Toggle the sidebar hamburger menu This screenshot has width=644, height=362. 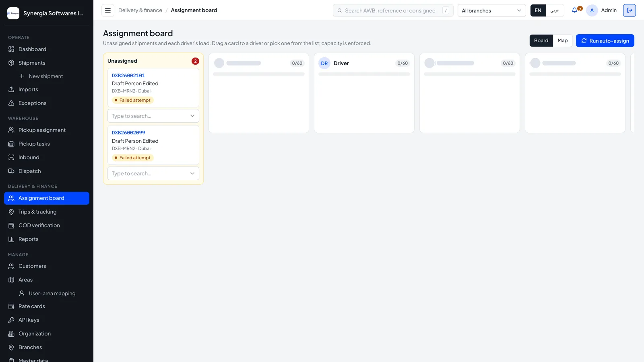[x=108, y=10]
